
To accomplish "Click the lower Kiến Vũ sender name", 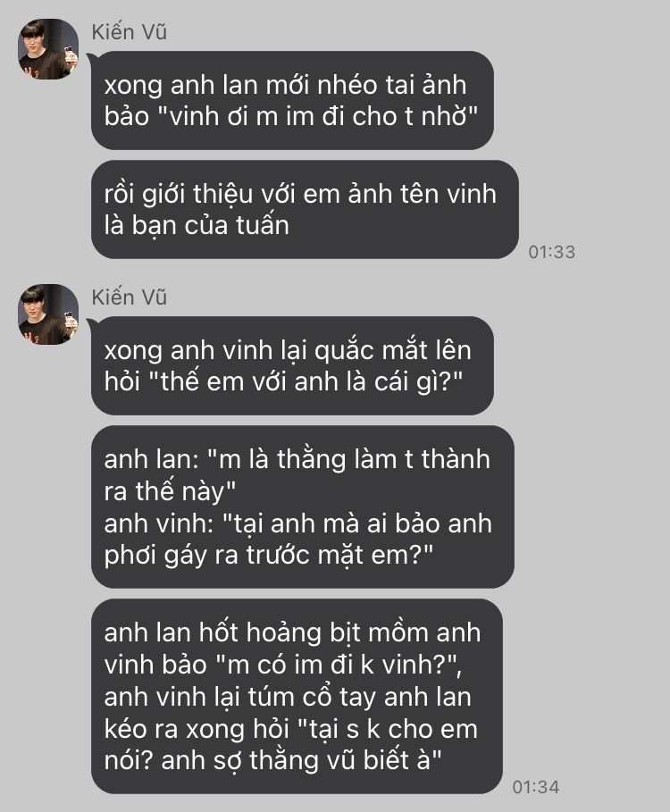I will click(129, 297).
